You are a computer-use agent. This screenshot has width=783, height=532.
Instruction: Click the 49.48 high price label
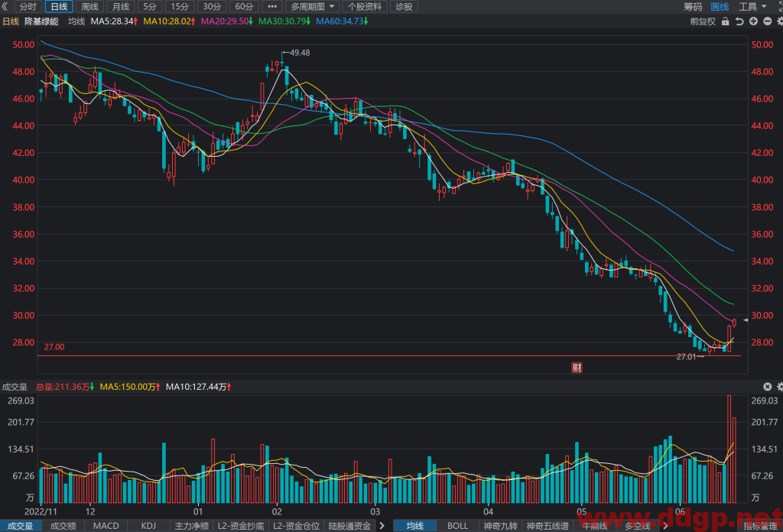(x=300, y=53)
